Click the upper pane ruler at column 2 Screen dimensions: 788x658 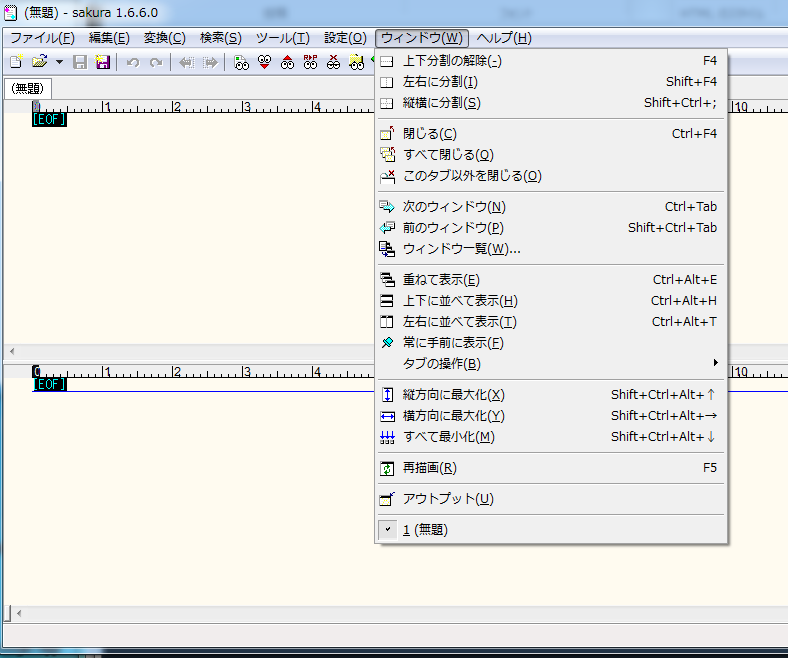(176, 107)
